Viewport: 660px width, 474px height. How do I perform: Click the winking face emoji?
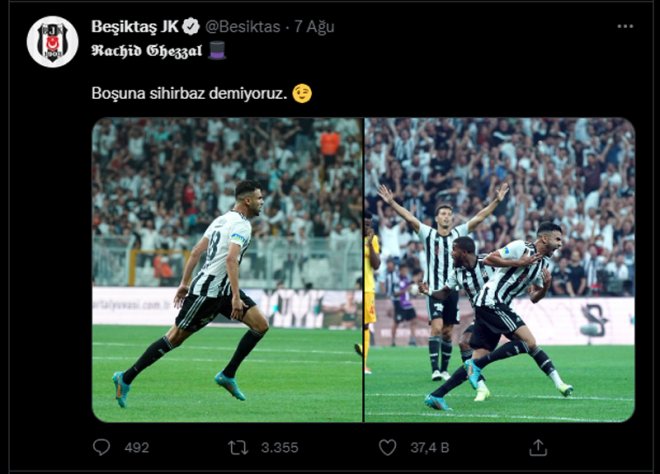click(302, 93)
